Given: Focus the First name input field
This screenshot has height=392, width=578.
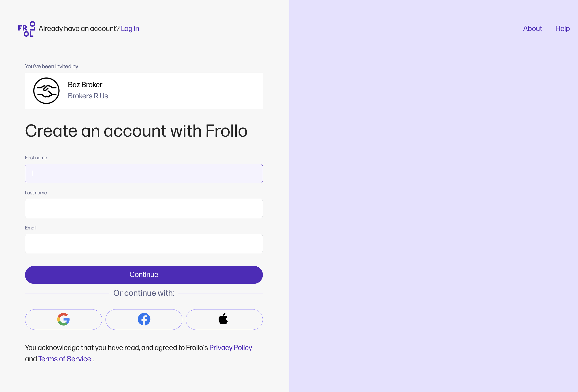Looking at the screenshot, I should 144,174.
